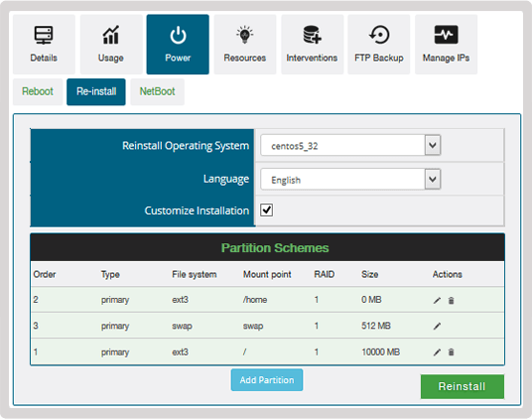
Task: Select the Power icon tab
Action: 178,44
